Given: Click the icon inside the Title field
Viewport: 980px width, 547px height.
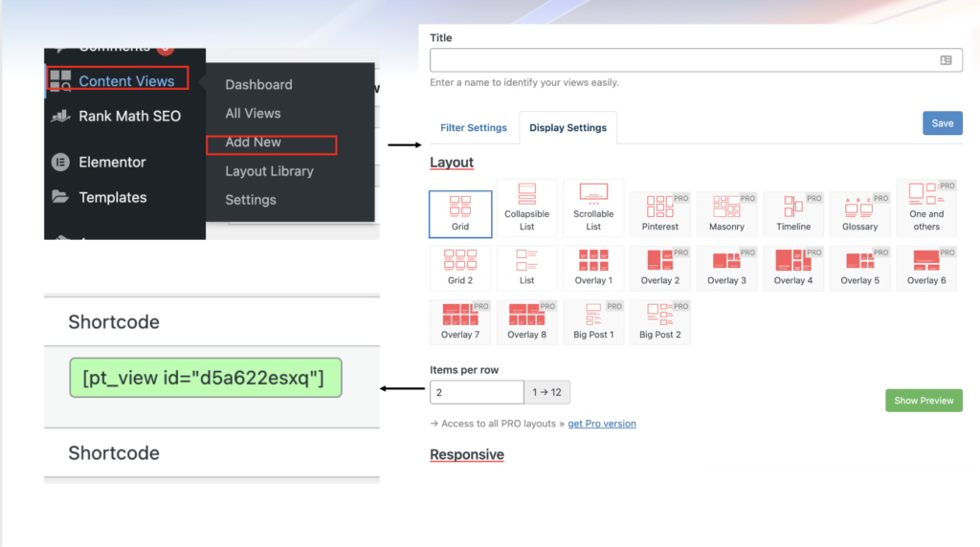Looking at the screenshot, I should (946, 60).
